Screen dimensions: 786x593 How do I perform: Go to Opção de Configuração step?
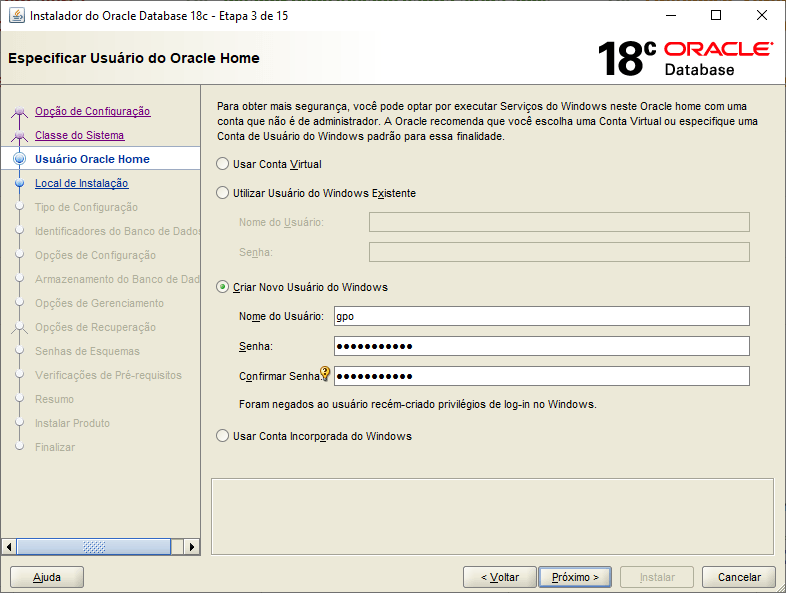coord(92,111)
